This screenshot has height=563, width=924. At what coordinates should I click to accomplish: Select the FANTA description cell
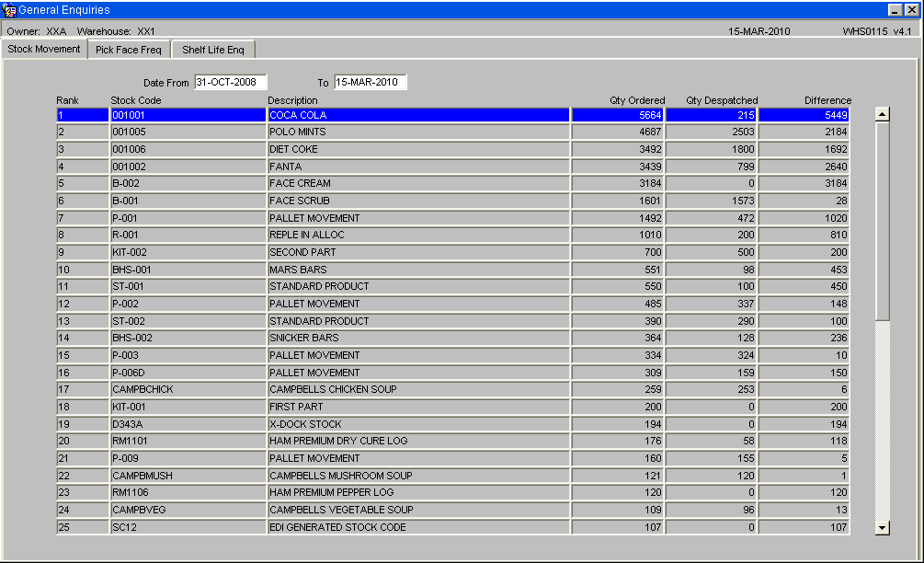(418, 167)
